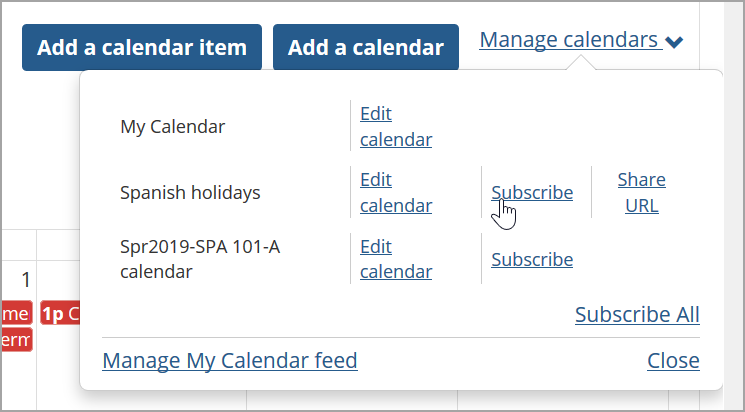
Task: Click day number 1 in calendar grid
Action: [26, 280]
